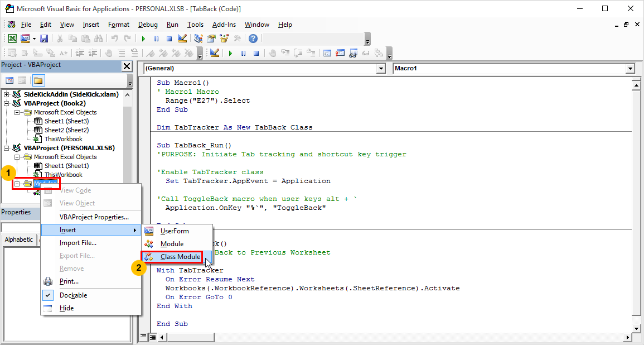Search code using the Find binoculars icon
The height and width of the screenshot is (345, 644).
[99, 38]
